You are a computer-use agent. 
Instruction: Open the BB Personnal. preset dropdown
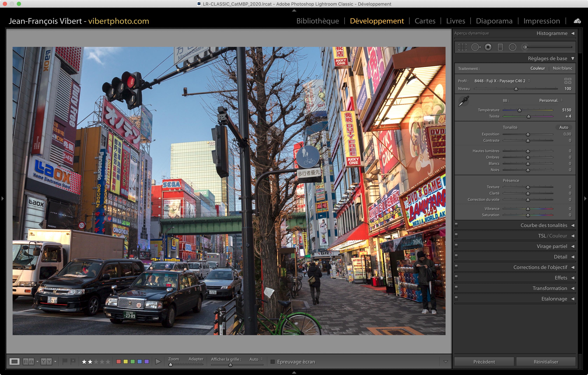tap(551, 101)
